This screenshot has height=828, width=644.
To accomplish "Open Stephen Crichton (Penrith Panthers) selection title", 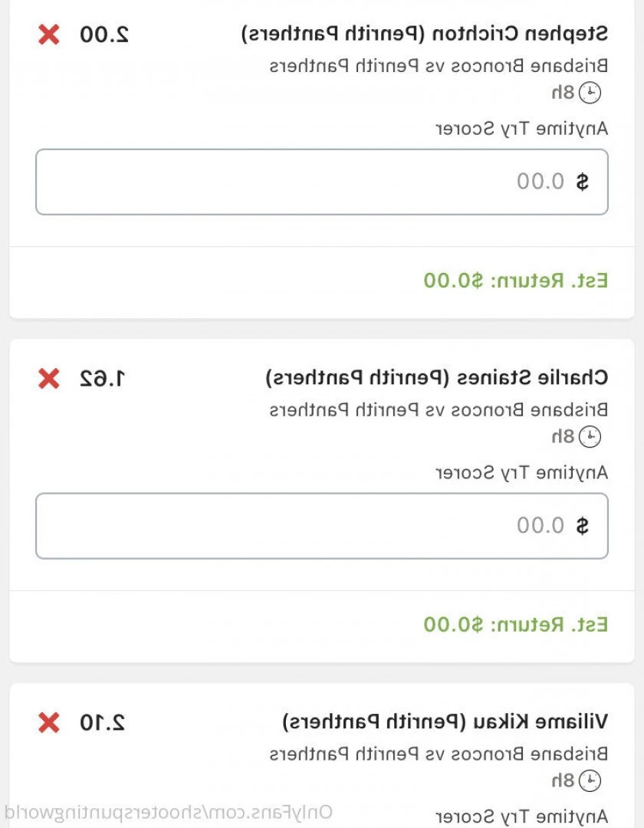I will pyautogui.click(x=425, y=34).
